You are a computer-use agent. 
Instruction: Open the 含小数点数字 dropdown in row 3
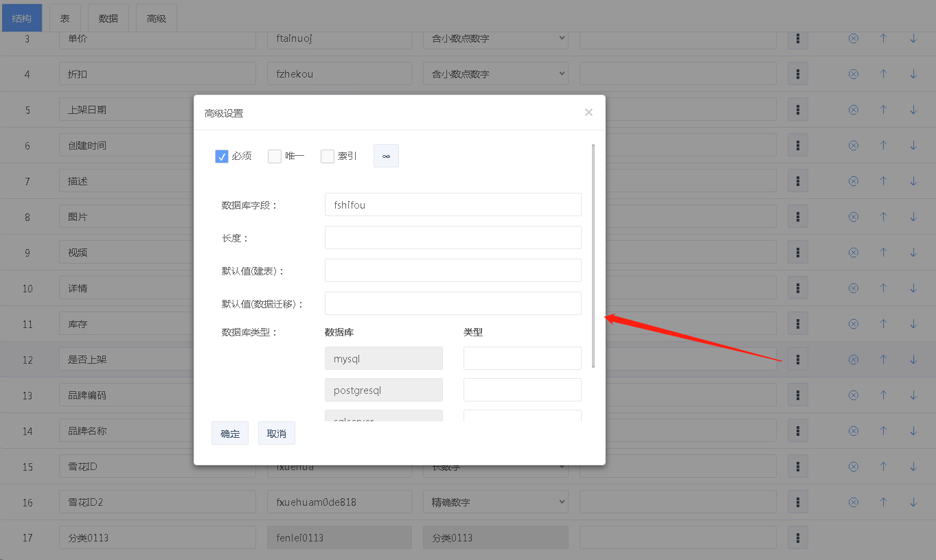495,38
